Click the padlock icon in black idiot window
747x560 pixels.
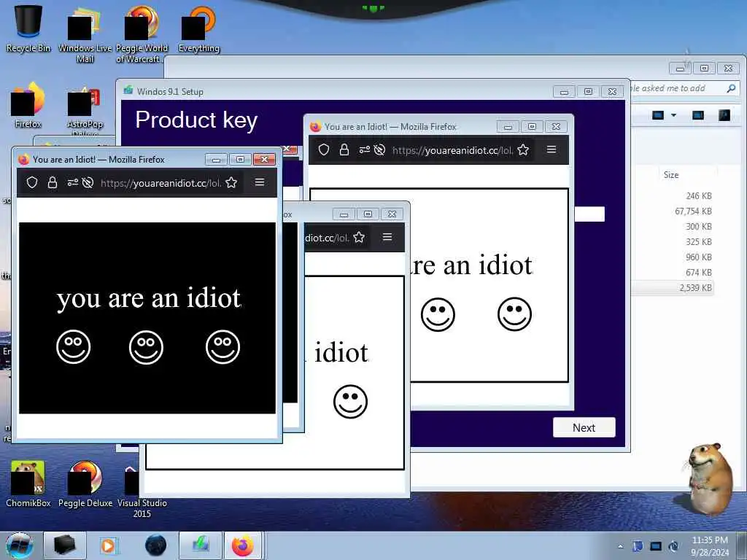pyautogui.click(x=53, y=182)
